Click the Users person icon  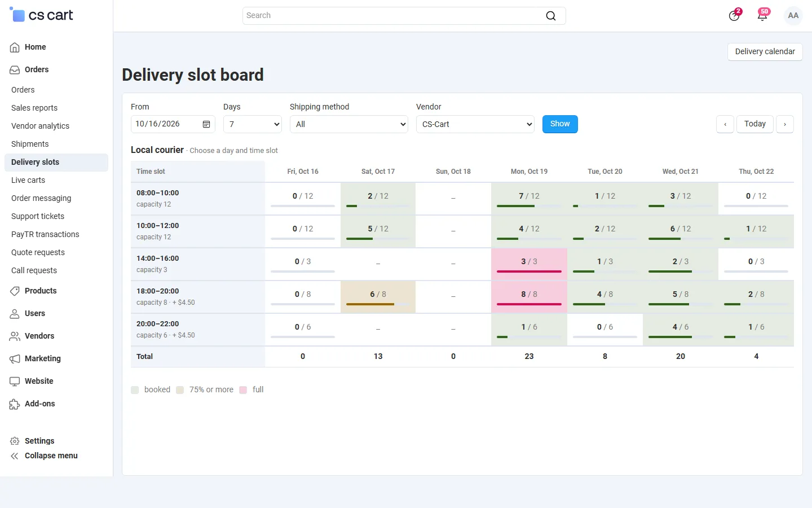tap(15, 314)
